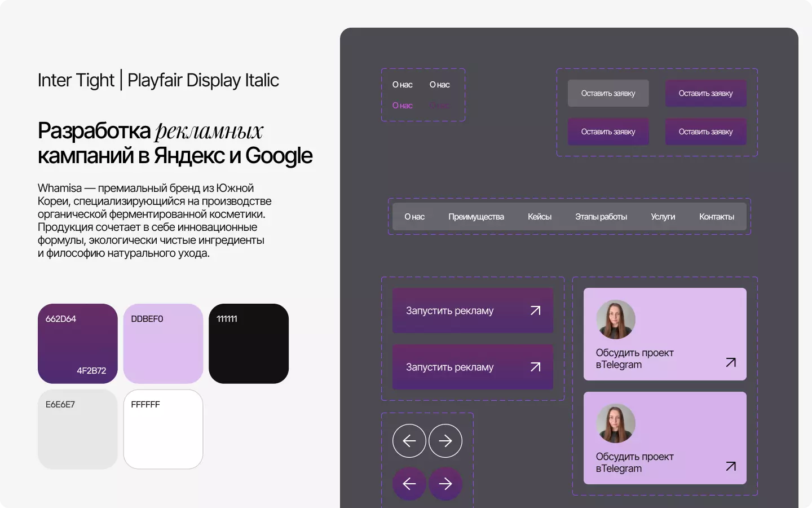Click the outlined left arrow circle button
Viewport: 812px width, 508px height.
click(x=409, y=441)
